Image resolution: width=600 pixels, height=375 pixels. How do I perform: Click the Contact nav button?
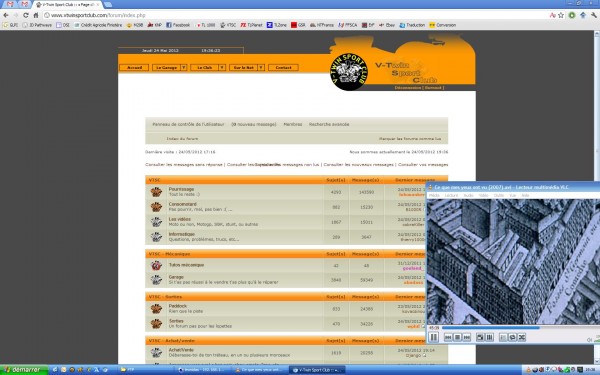(283, 68)
